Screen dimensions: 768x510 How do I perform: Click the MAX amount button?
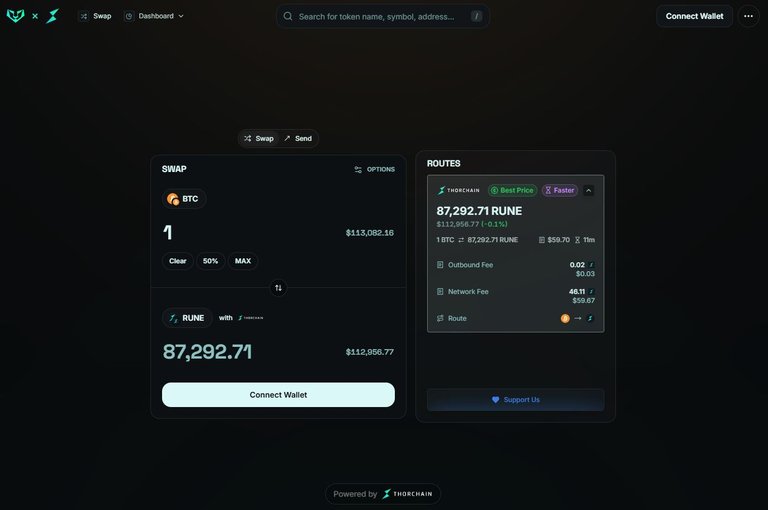click(242, 261)
